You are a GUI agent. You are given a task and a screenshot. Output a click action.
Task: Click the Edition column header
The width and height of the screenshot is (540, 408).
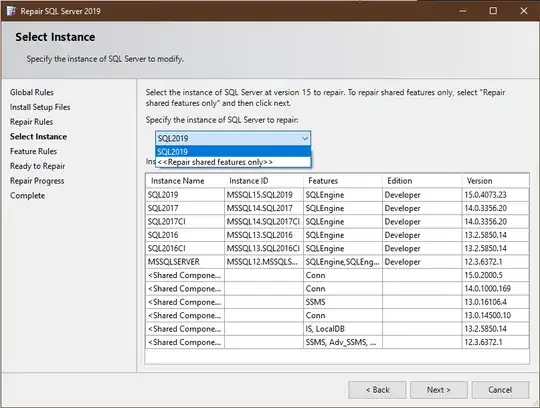422,181
